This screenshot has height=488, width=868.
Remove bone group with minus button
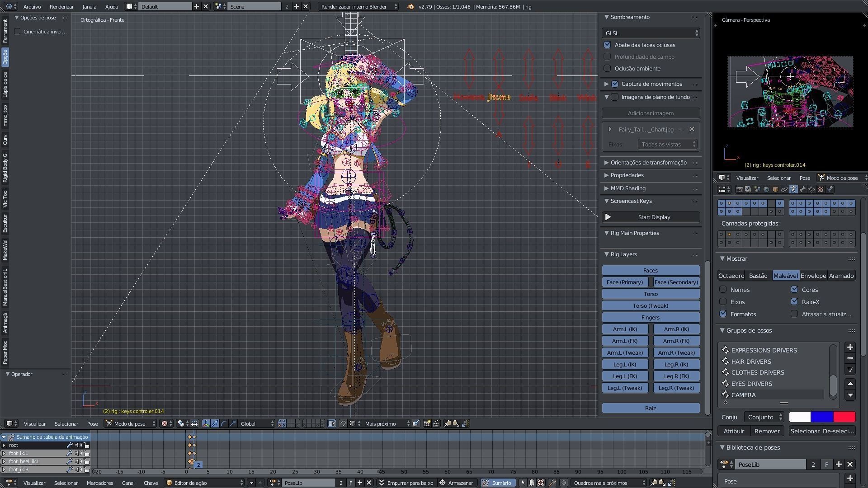click(x=850, y=358)
